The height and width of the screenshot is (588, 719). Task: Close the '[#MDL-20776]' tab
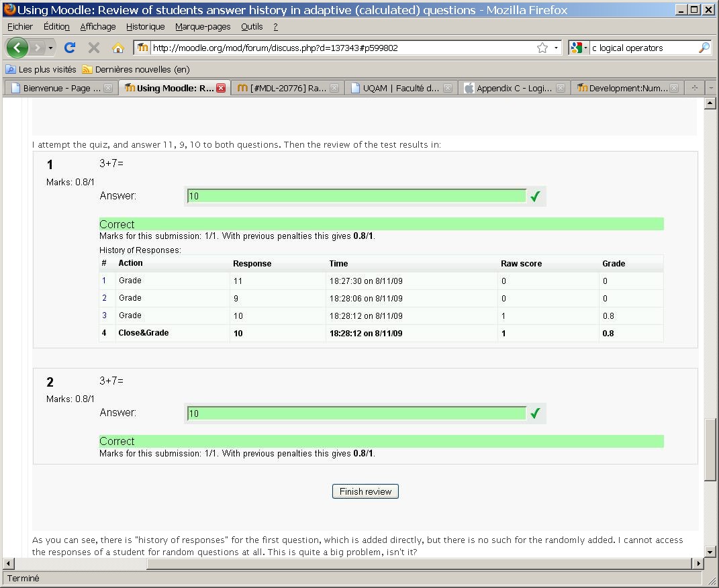[x=334, y=88]
